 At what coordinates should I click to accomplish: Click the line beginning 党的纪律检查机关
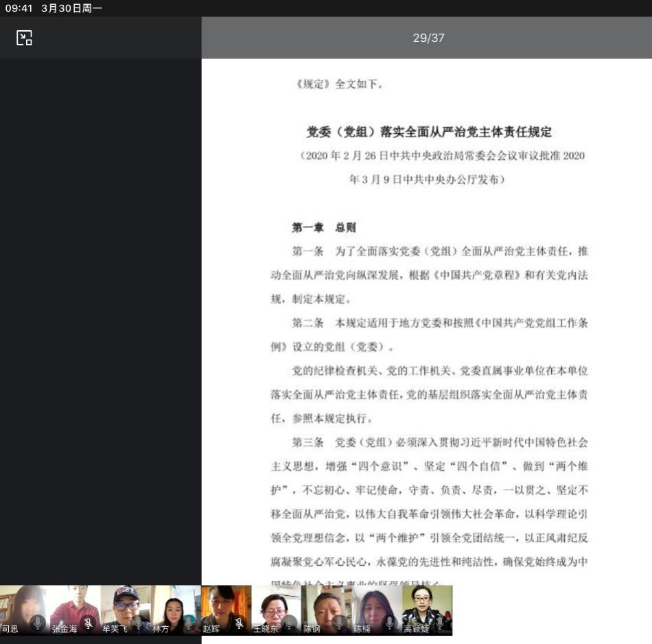[440, 371]
